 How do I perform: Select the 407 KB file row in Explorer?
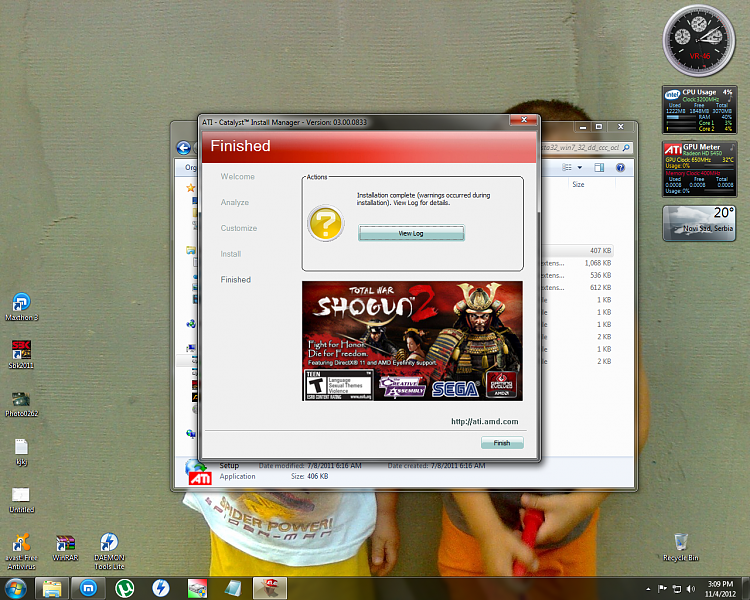pyautogui.click(x=578, y=251)
